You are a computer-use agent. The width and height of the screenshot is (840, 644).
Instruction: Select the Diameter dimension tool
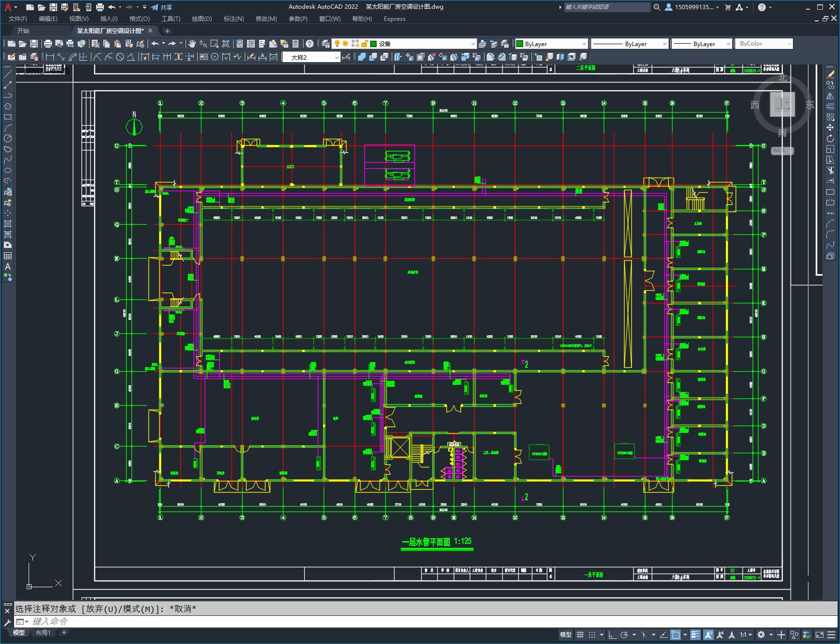(120, 57)
